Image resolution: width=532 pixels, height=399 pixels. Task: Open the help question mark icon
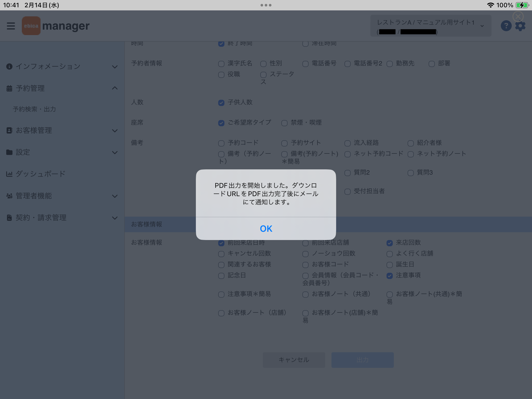tap(506, 26)
